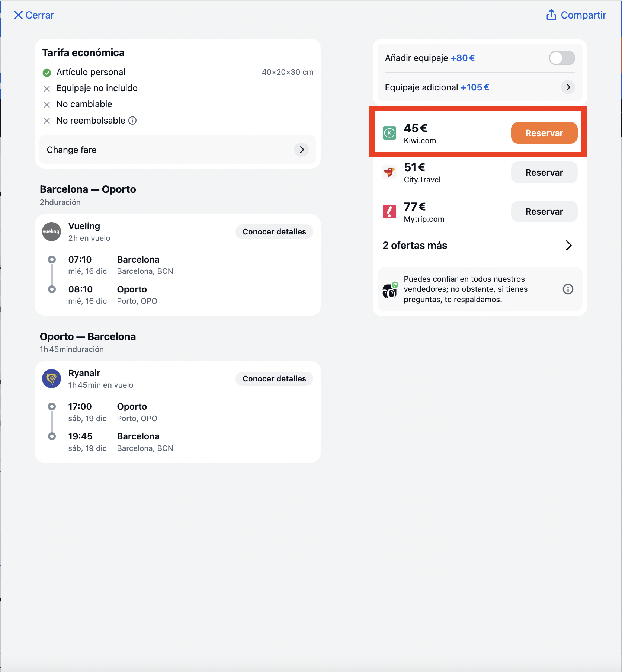This screenshot has width=622, height=672.
Task: Click the binoculars mascot icon
Action: pos(390,290)
